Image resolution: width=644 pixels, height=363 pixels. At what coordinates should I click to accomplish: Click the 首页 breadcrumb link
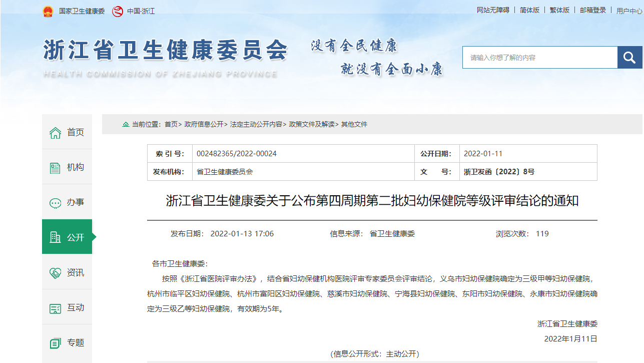[171, 124]
